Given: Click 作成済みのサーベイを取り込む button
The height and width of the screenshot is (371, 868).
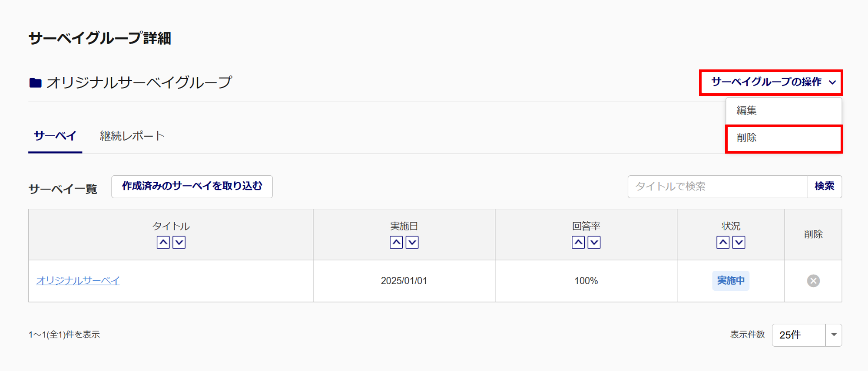Looking at the screenshot, I should pyautogui.click(x=192, y=186).
